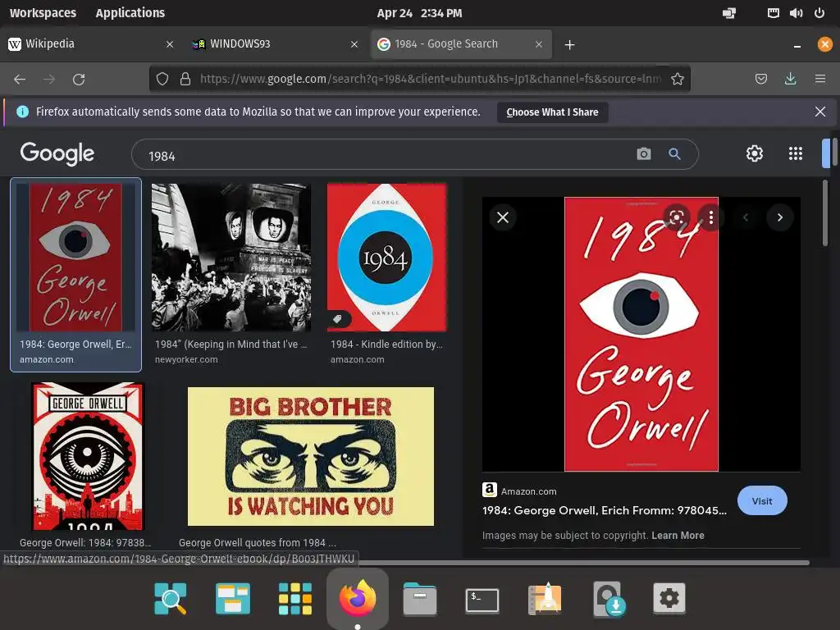Viewport: 840px width, 630px height.
Task: Open the date and time menu
Action: point(419,13)
